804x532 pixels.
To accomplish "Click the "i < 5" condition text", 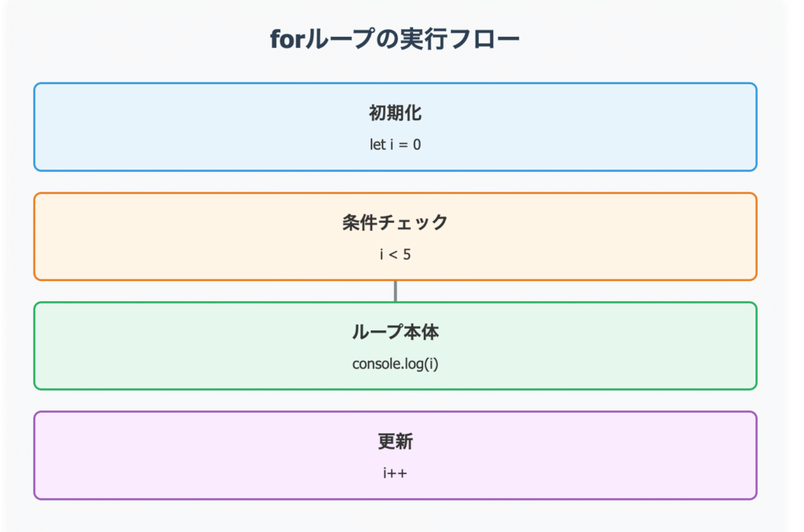I will click(395, 255).
